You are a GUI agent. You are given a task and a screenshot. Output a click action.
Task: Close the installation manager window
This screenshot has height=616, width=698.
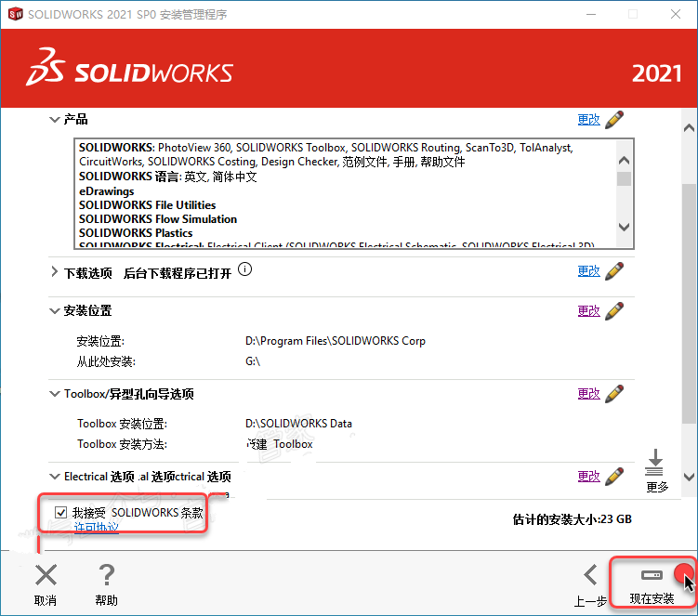click(676, 14)
